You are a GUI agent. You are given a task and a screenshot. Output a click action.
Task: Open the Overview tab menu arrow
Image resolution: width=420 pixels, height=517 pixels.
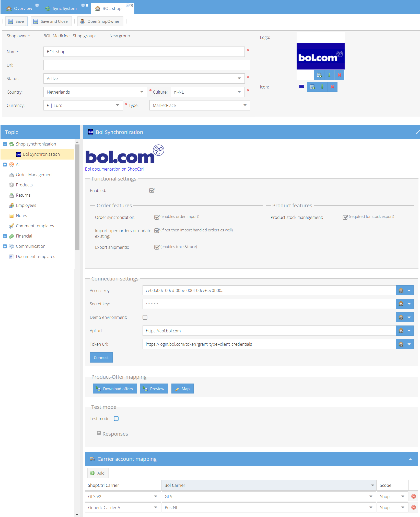37,5
